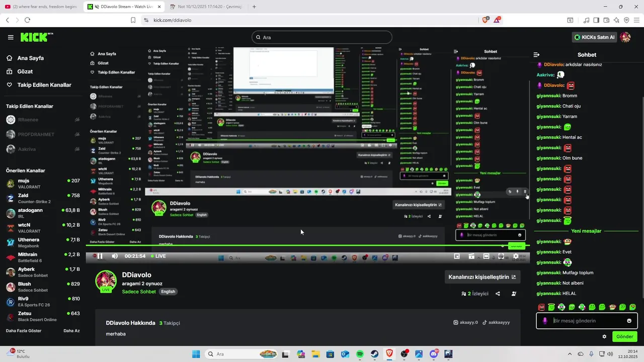
Task: Bookmark this page in the address bar
Action: point(133,20)
